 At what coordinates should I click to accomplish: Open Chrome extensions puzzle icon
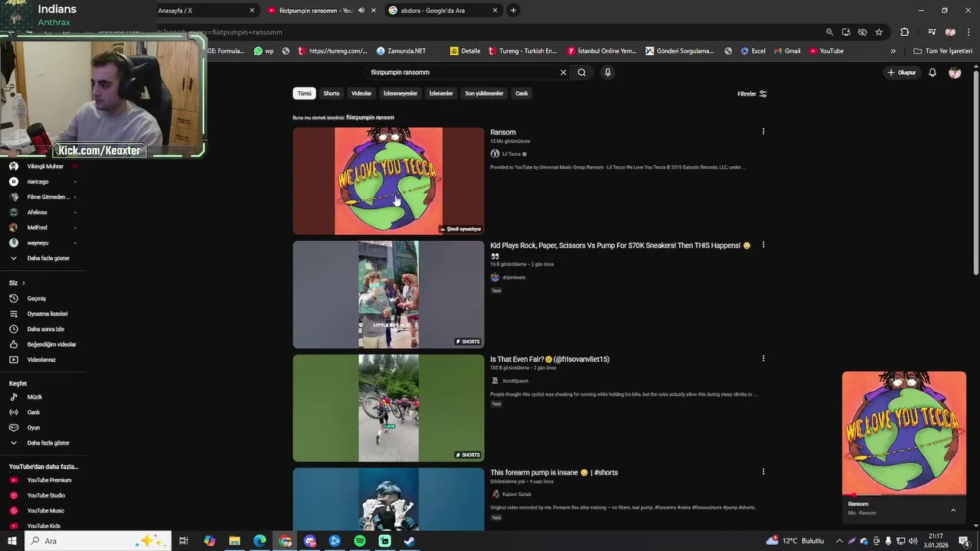(x=904, y=32)
